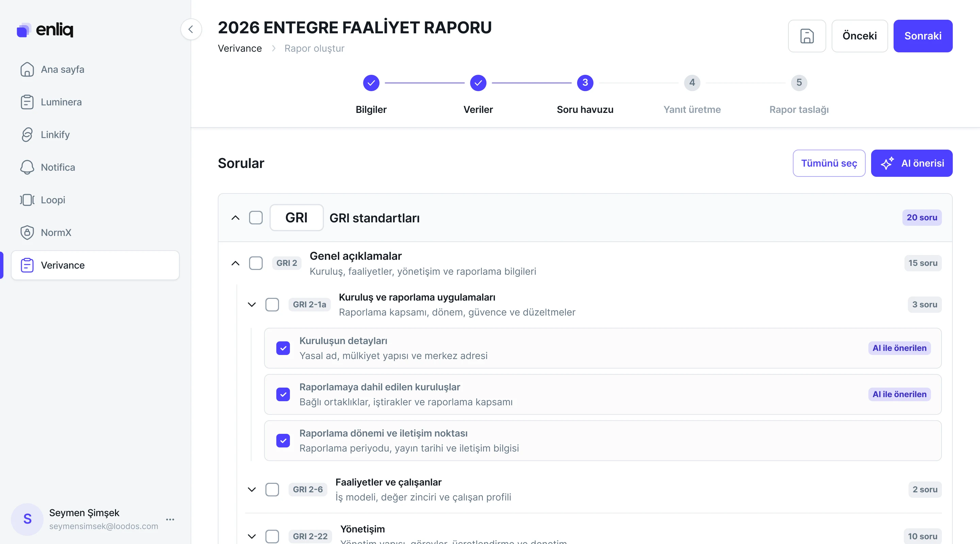Click the save report icon button

pyautogui.click(x=807, y=36)
